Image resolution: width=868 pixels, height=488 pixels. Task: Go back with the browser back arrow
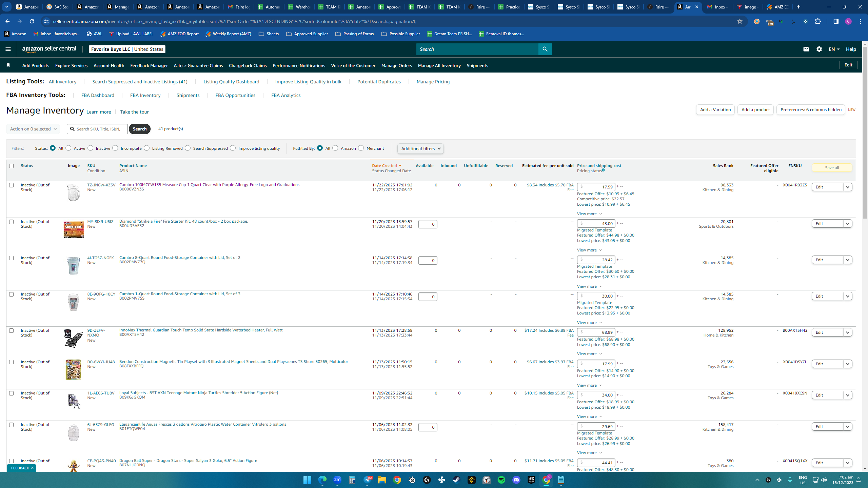point(7,21)
